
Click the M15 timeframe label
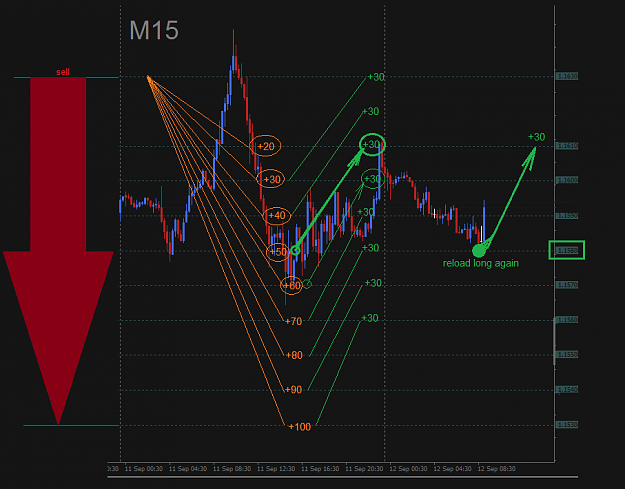pyautogui.click(x=154, y=30)
